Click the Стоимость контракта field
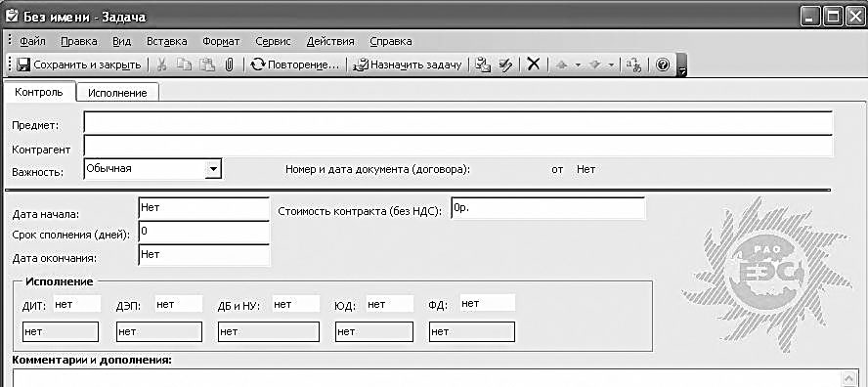Image resolution: width=868 pixels, height=387 pixels. point(548,208)
